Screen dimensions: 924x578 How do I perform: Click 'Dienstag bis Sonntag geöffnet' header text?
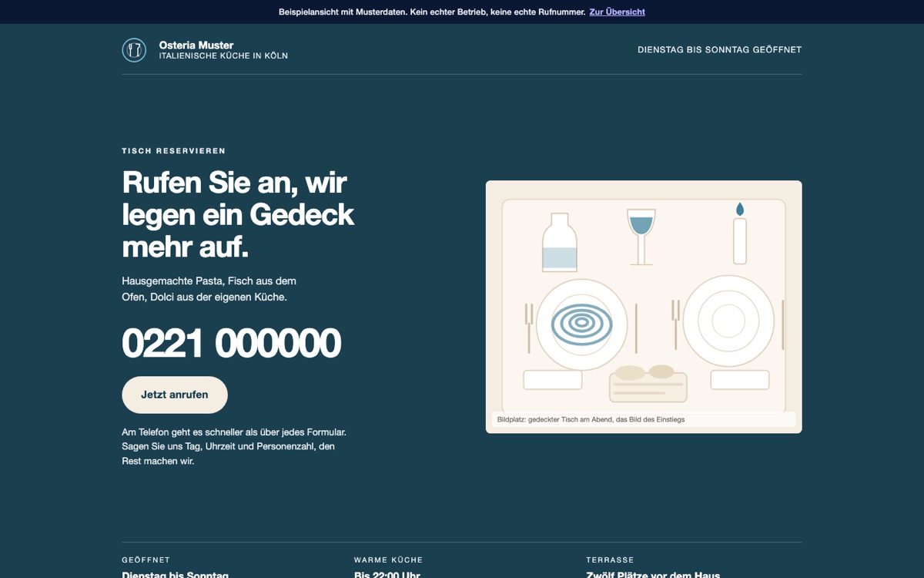pyautogui.click(x=719, y=49)
